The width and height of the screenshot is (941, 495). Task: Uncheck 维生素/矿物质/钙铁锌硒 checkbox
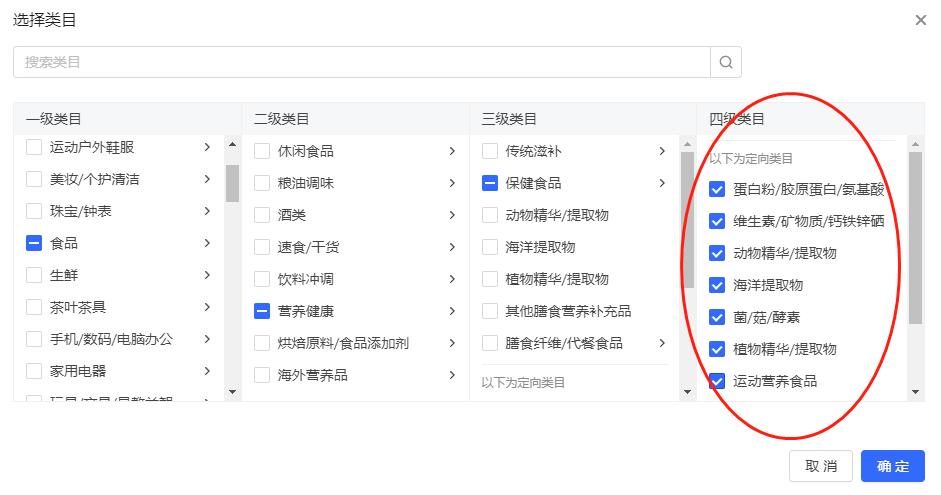(x=717, y=221)
